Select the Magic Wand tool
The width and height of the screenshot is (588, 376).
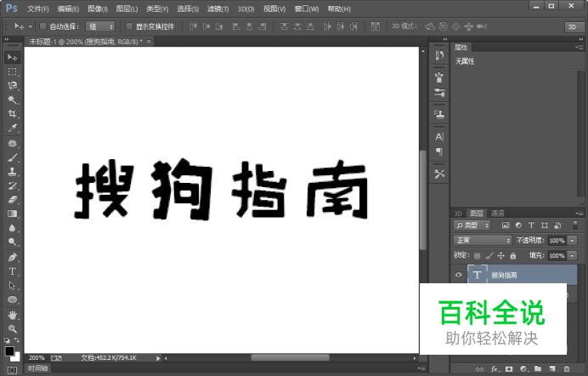(x=12, y=100)
